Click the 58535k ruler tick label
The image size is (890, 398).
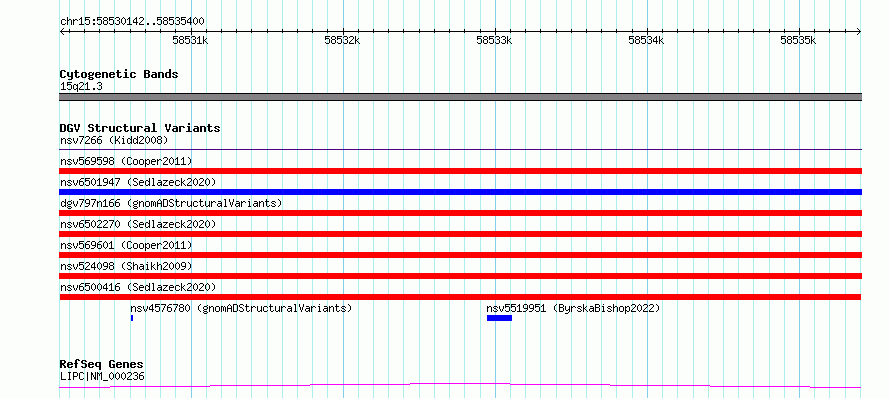(798, 40)
